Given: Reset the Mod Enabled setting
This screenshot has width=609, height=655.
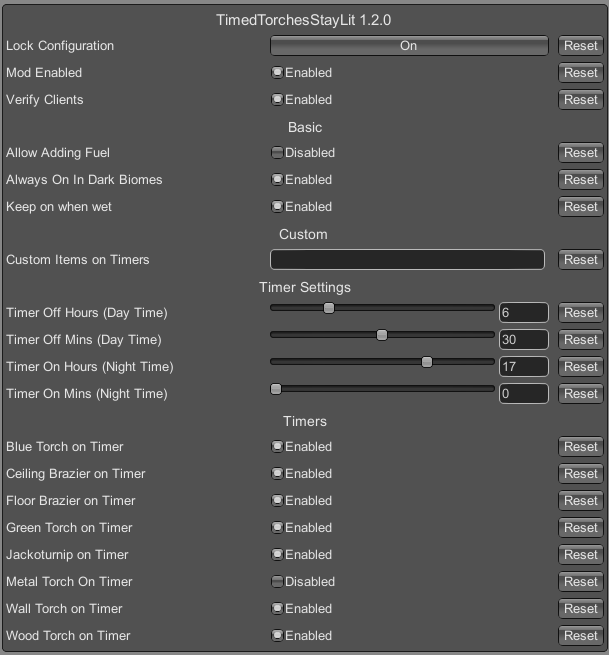Looking at the screenshot, I should [581, 73].
